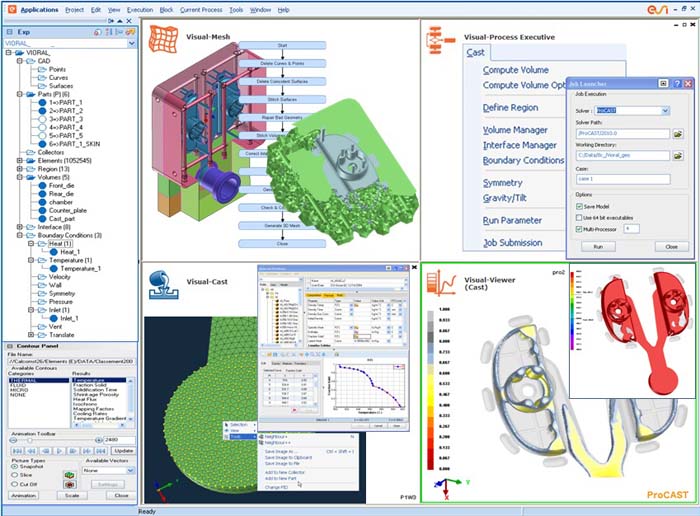This screenshot has height=516, width=700.
Task: Open the Job Submission link
Action: (x=512, y=243)
